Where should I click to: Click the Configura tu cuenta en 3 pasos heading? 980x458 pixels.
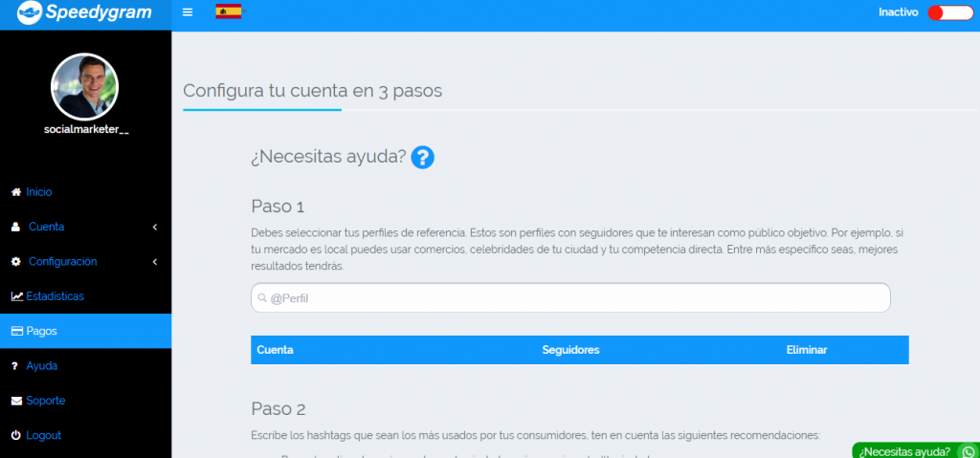(313, 91)
